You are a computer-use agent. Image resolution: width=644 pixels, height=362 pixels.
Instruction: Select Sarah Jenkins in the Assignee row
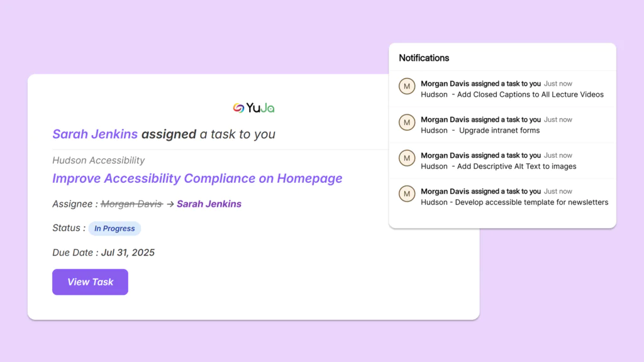click(209, 204)
